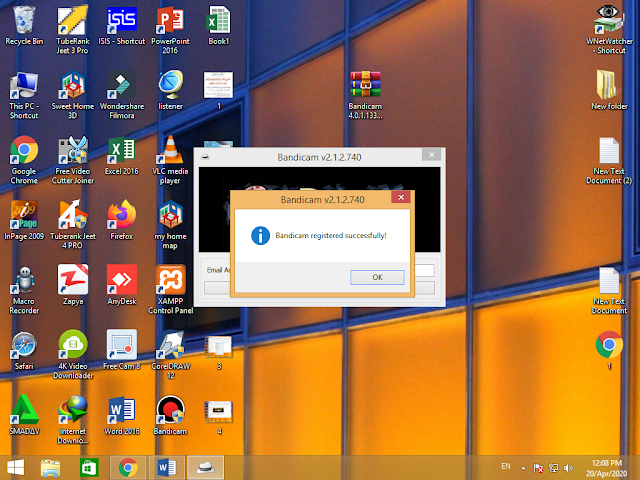Select Excel 2016 desktop icon

click(x=121, y=155)
